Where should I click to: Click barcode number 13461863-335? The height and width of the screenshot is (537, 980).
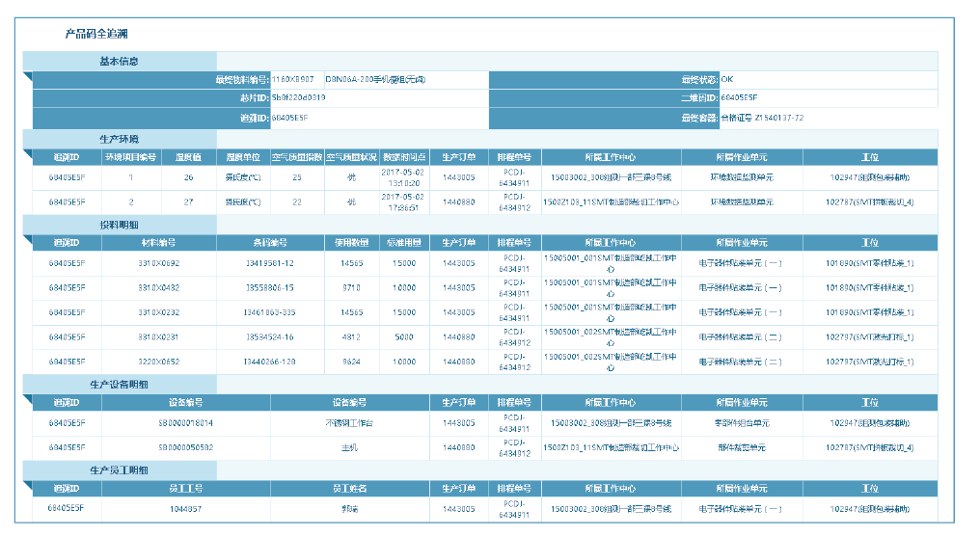(x=270, y=312)
